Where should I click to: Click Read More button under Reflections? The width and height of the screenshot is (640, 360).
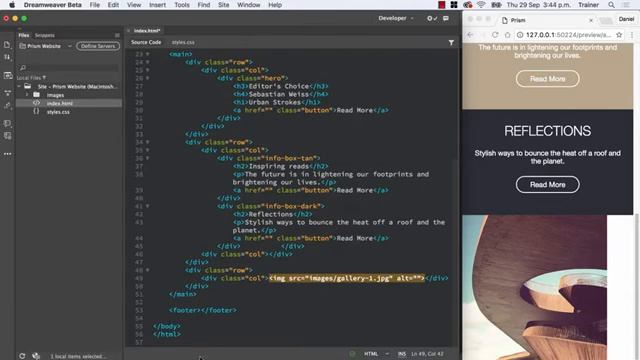pos(547,184)
